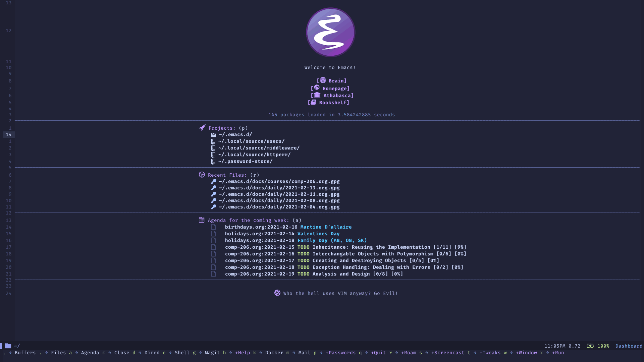Click the Evil mode smiley icon
644x362 pixels.
(x=278, y=293)
